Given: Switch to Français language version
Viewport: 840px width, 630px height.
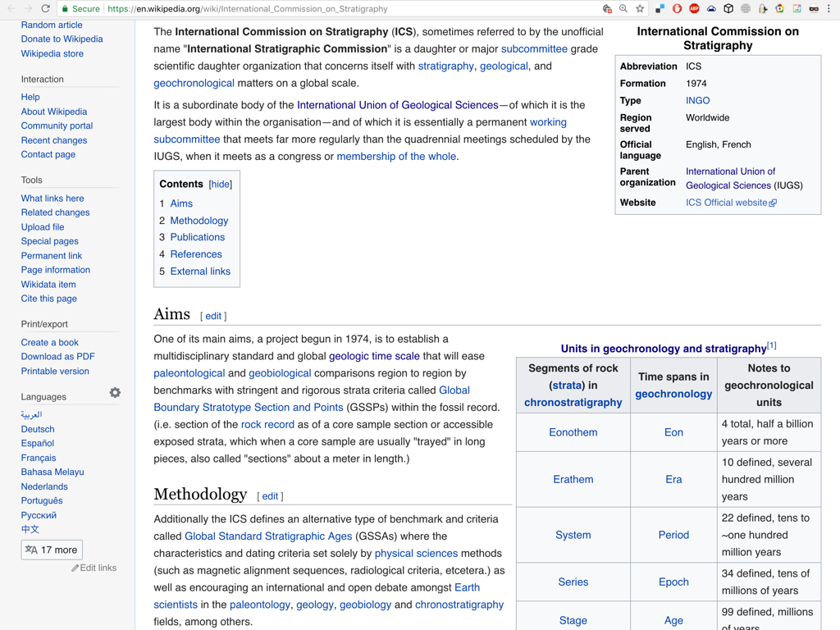Looking at the screenshot, I should pos(38,458).
